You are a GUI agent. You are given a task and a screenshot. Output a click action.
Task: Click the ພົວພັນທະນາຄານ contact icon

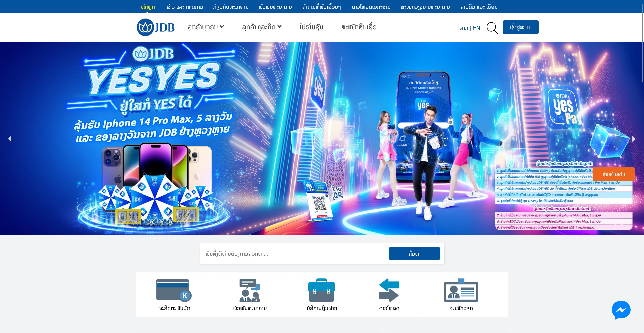pos(250,290)
